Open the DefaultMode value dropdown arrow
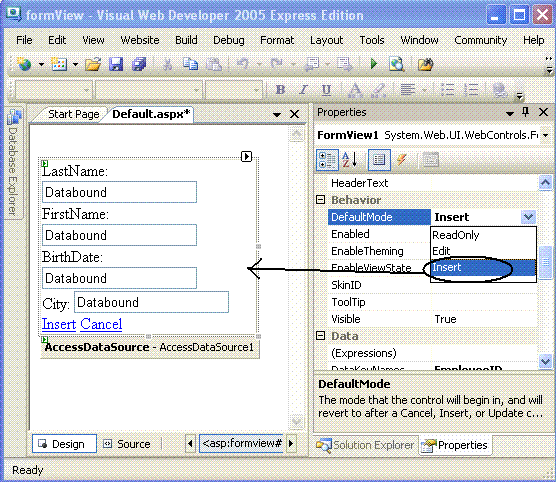556x482 pixels. [528, 217]
